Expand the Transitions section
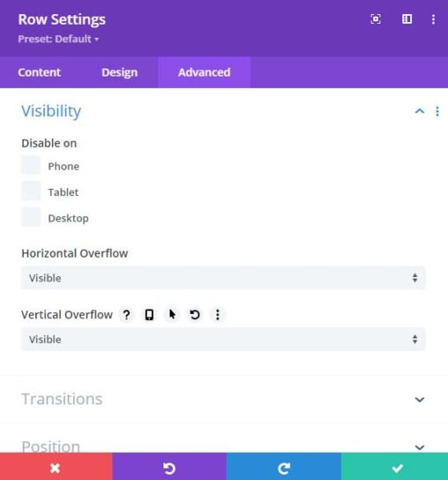 click(x=224, y=399)
